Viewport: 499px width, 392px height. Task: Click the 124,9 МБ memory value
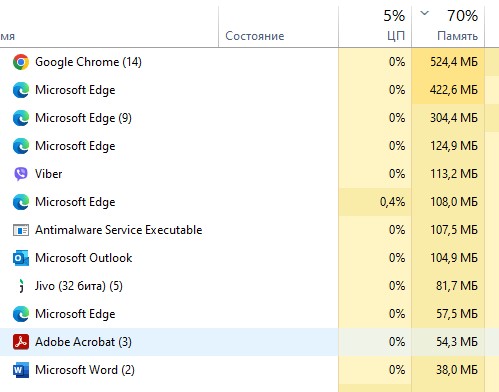pyautogui.click(x=454, y=146)
